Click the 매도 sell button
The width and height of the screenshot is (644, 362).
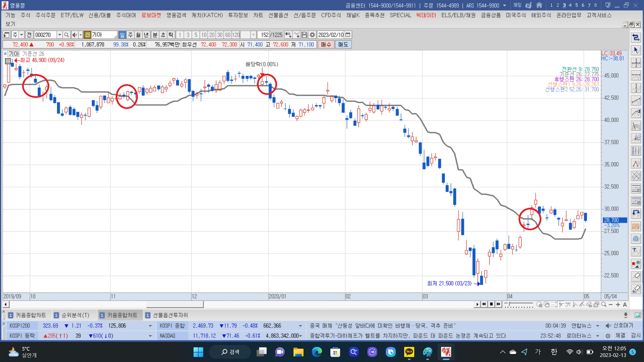[x=343, y=45]
